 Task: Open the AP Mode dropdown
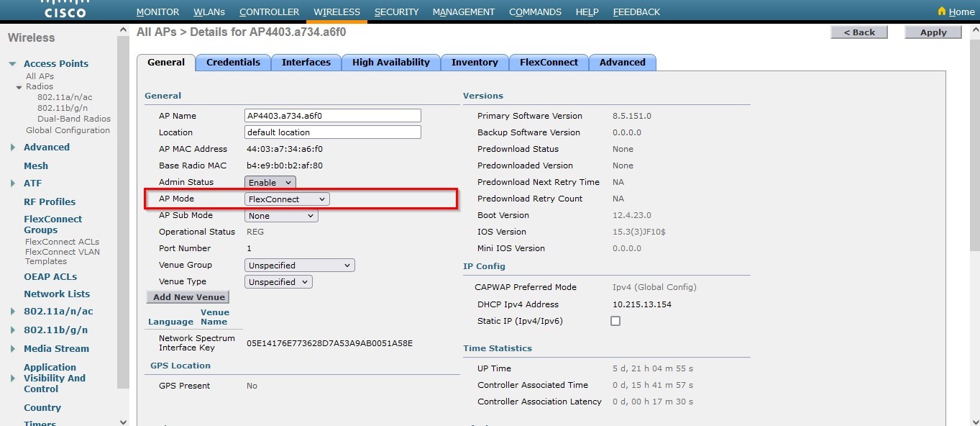point(287,199)
